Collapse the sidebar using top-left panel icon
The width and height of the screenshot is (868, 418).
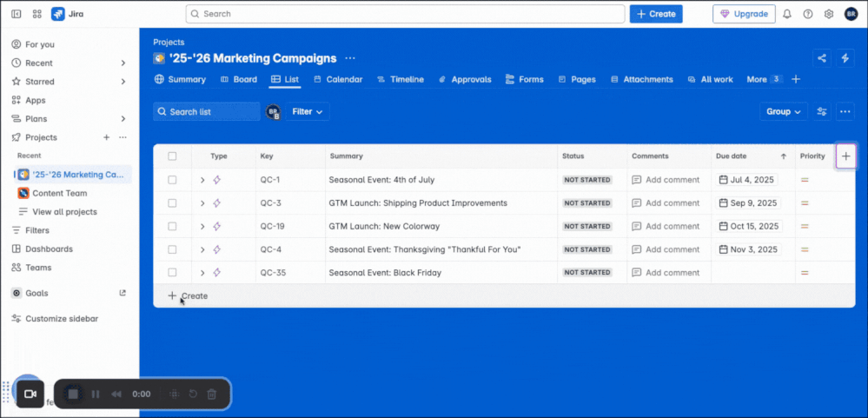(x=16, y=14)
